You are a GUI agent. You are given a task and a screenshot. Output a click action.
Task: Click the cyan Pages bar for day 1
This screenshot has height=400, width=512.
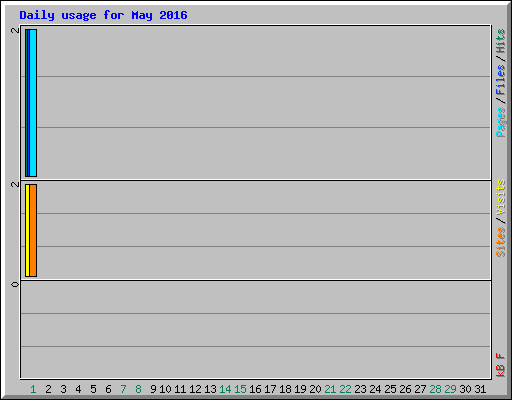click(x=33, y=103)
